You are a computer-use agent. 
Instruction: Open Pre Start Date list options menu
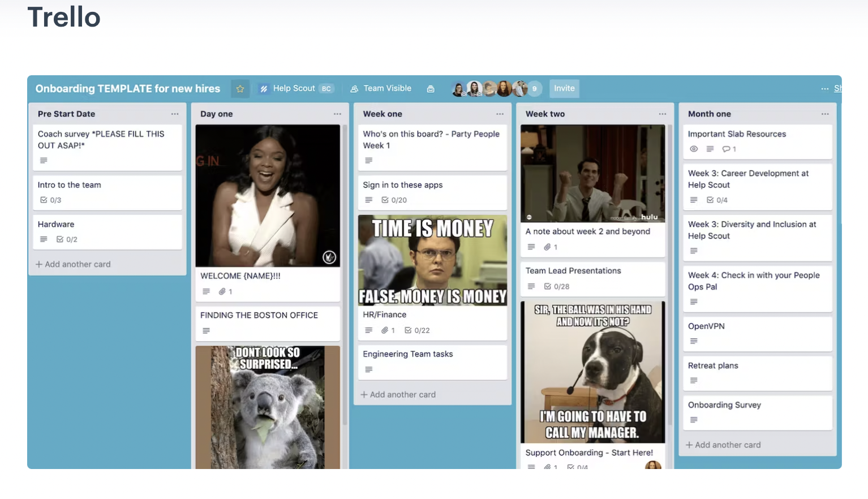[175, 114]
